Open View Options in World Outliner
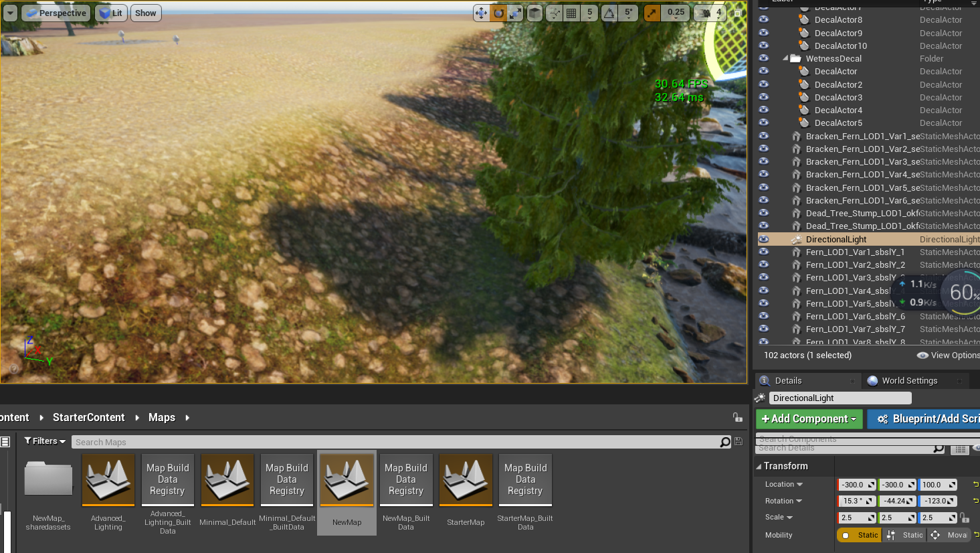 [948, 355]
